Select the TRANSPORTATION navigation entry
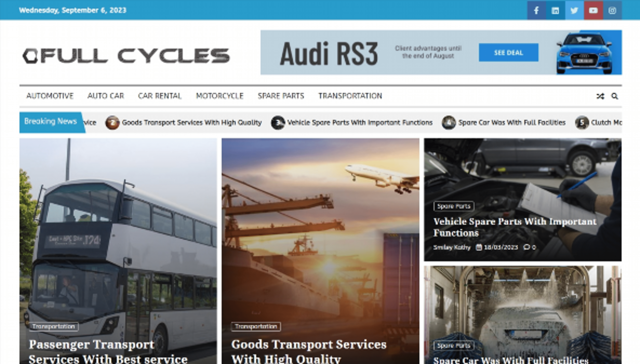The width and height of the screenshot is (640, 364). 350,96
